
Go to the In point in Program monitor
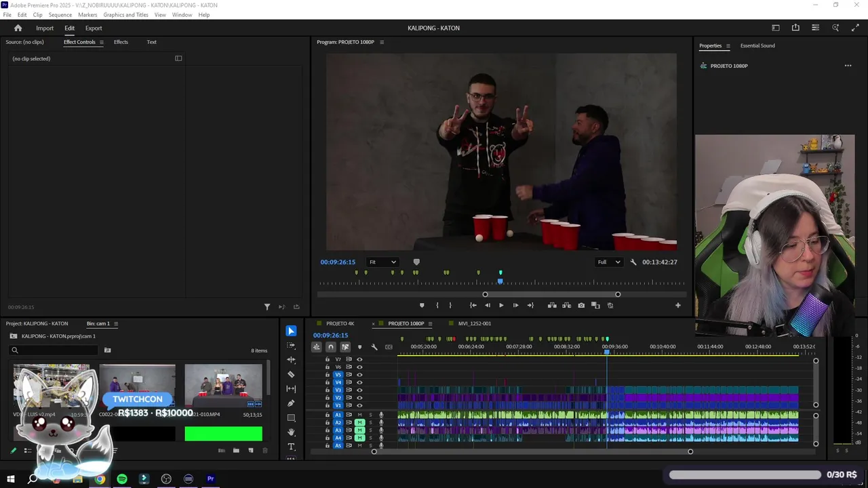(x=473, y=306)
